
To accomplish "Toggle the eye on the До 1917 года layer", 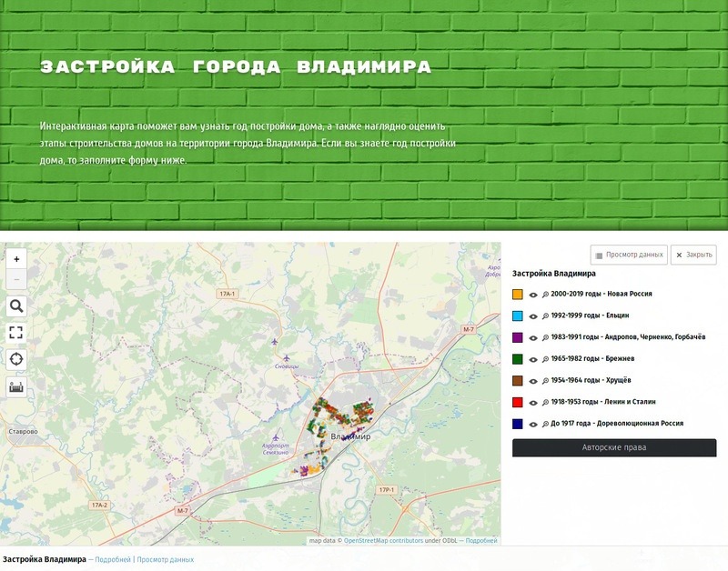I will (x=532, y=425).
